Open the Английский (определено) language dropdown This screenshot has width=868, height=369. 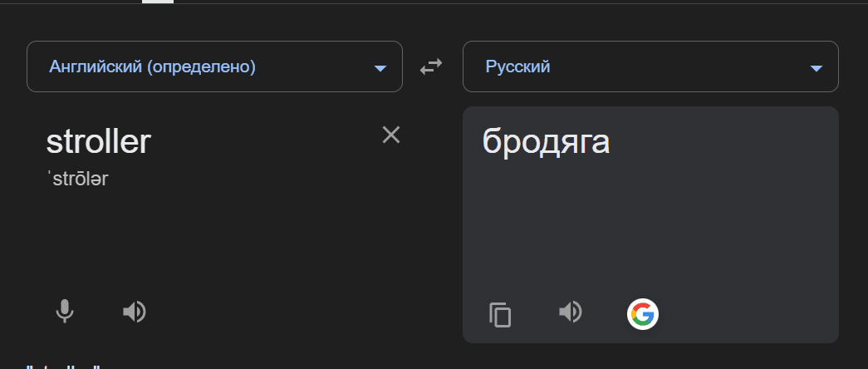coord(215,66)
